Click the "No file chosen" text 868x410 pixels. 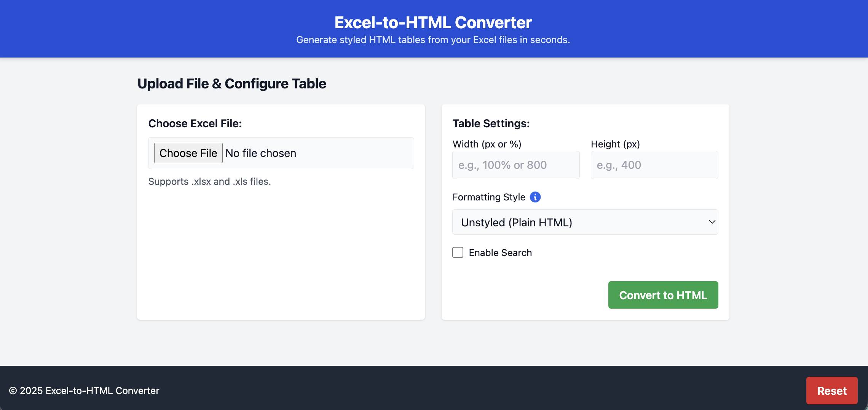pos(261,153)
